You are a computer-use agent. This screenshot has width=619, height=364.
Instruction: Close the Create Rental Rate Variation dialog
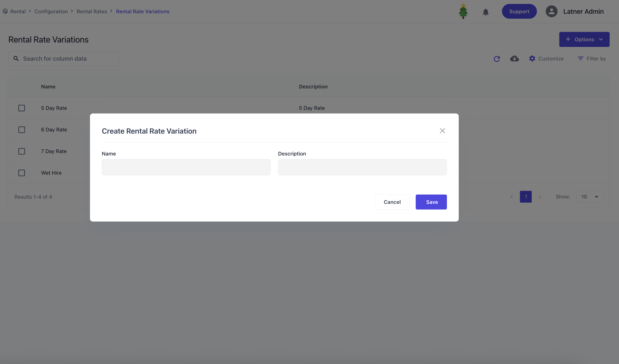(442, 131)
